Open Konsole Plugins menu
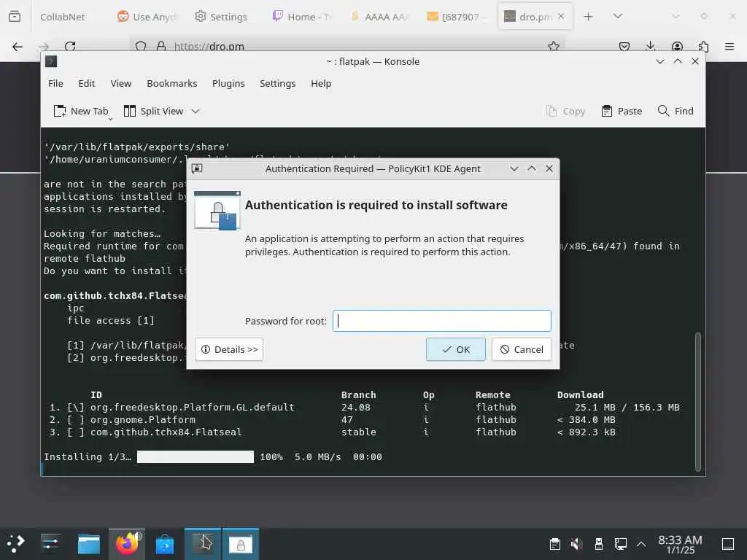Image resolution: width=747 pixels, height=560 pixels. [x=228, y=83]
